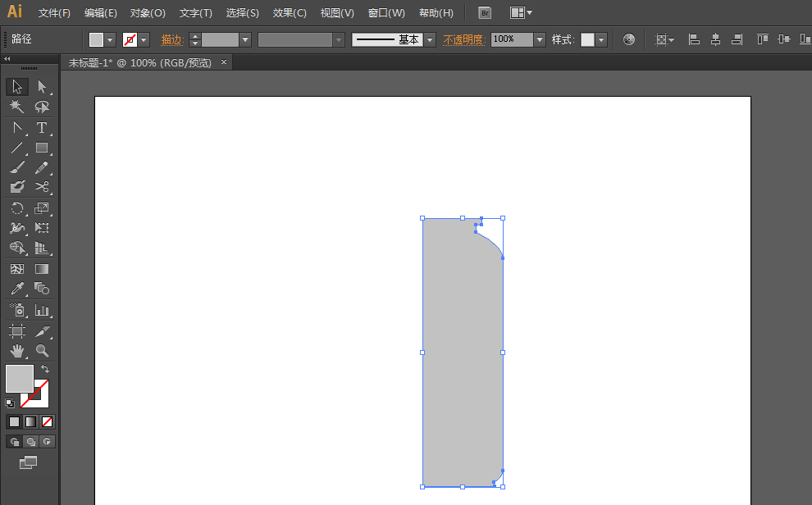Viewport: 812px width, 505px height.
Task: Select the Blob Brush tool
Action: pyautogui.click(x=17, y=187)
